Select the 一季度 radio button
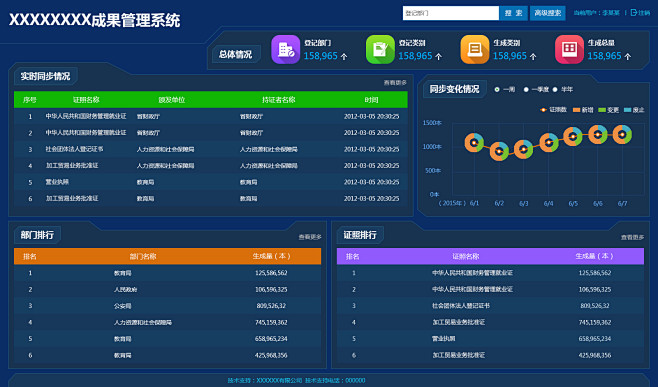658x387 pixels. pyautogui.click(x=526, y=89)
